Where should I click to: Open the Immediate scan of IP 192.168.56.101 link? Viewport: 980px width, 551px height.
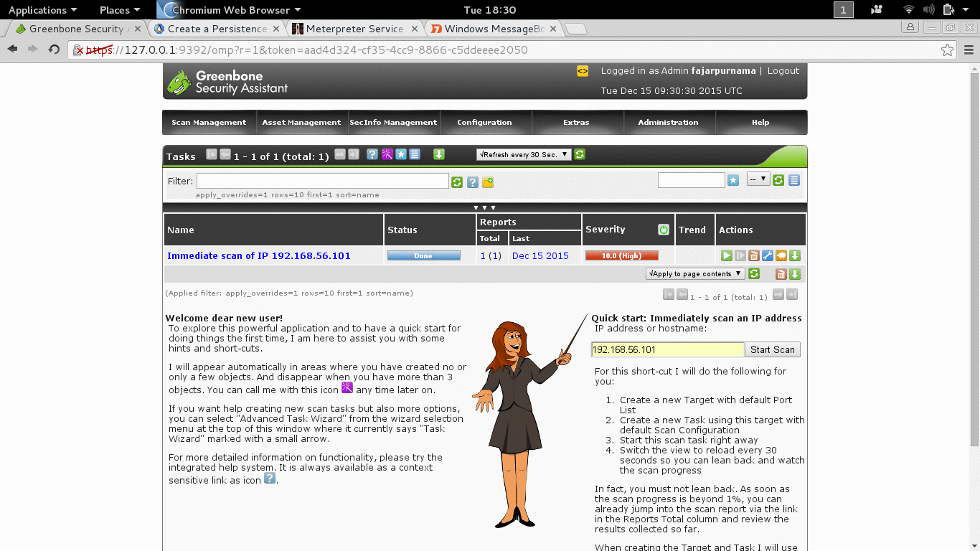click(x=259, y=255)
